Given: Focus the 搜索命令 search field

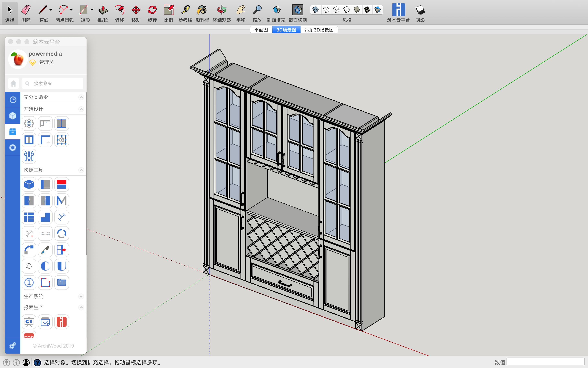Looking at the screenshot, I should [52, 83].
